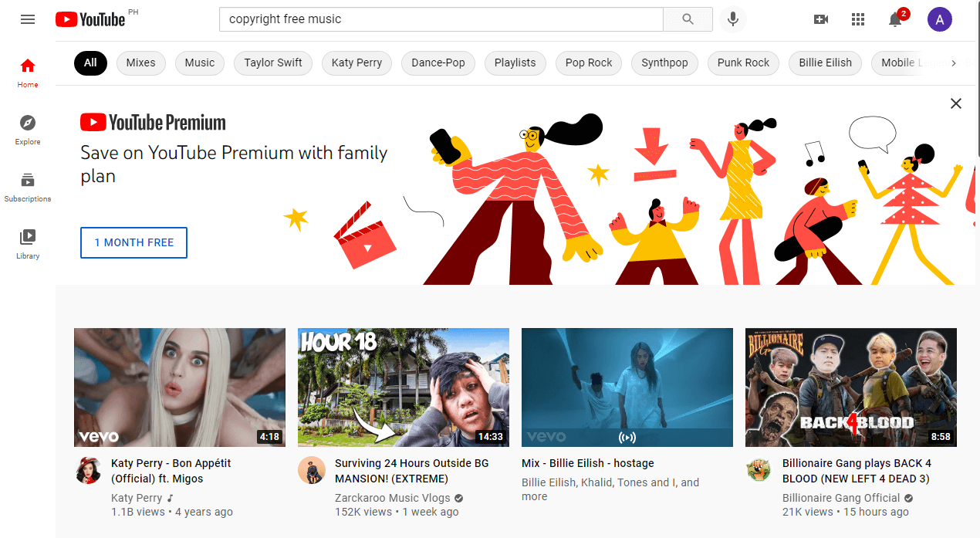This screenshot has height=538, width=980.
Task: Select the Billie Eilish filter chip
Action: coord(826,63)
